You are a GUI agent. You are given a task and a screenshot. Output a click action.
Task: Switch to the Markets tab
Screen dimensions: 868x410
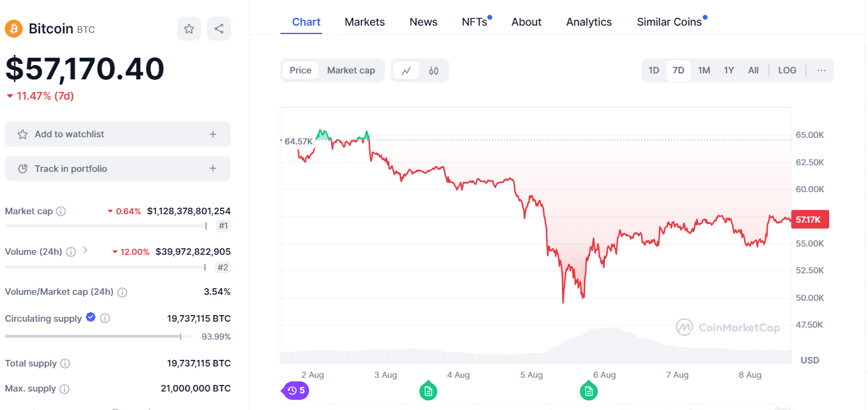(x=365, y=21)
